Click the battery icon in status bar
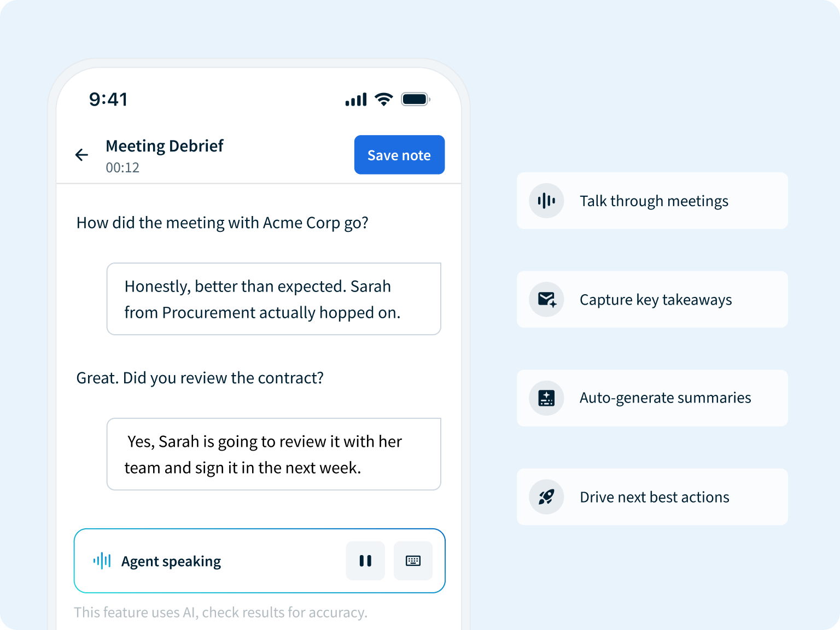Image resolution: width=840 pixels, height=630 pixels. [x=416, y=99]
